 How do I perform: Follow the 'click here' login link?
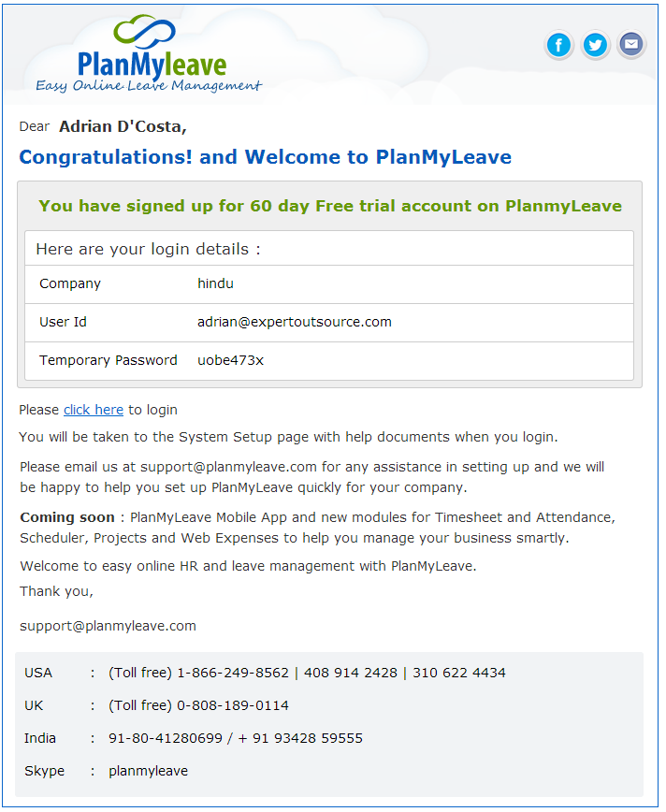pos(94,410)
